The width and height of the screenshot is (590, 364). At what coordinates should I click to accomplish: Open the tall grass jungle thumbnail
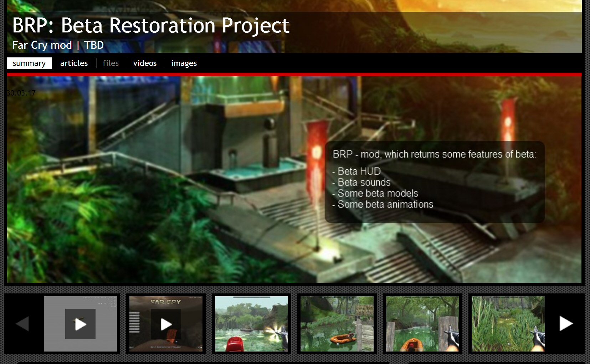(x=508, y=324)
